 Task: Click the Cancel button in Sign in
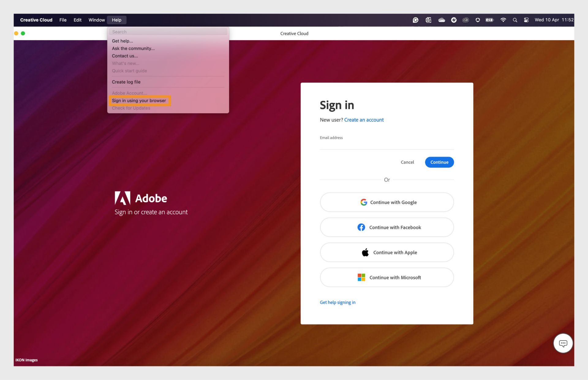tap(407, 162)
